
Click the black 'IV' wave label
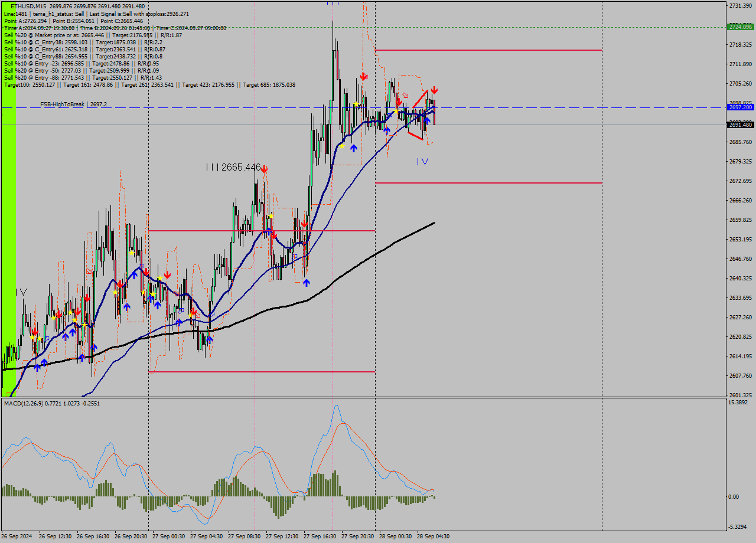(21, 292)
